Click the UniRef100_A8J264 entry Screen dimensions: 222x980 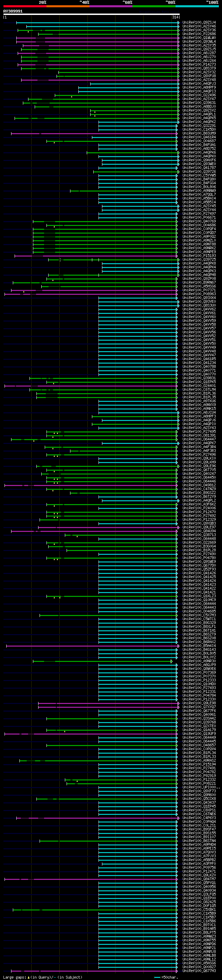199,60
